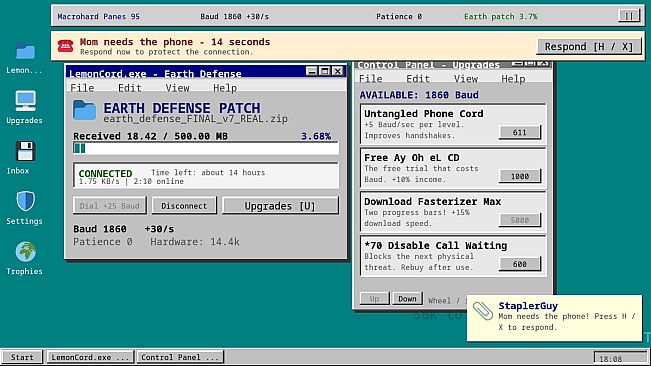Open the Inbox floppy disk icon

(x=25, y=151)
